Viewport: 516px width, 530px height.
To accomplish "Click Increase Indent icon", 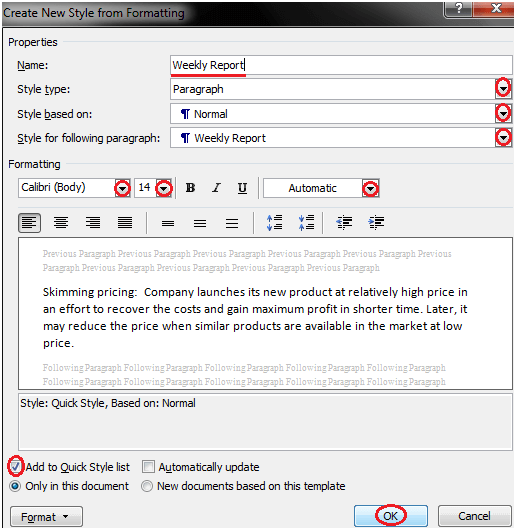I will pos(376,223).
